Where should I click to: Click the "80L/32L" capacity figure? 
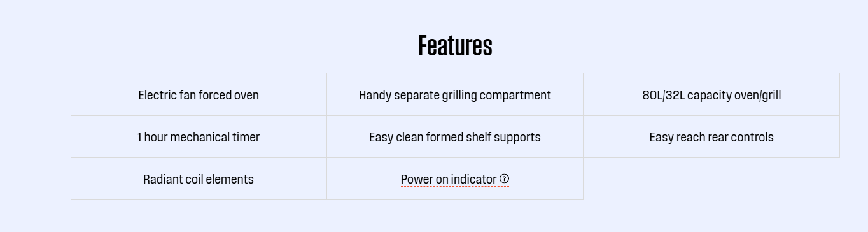click(663, 95)
